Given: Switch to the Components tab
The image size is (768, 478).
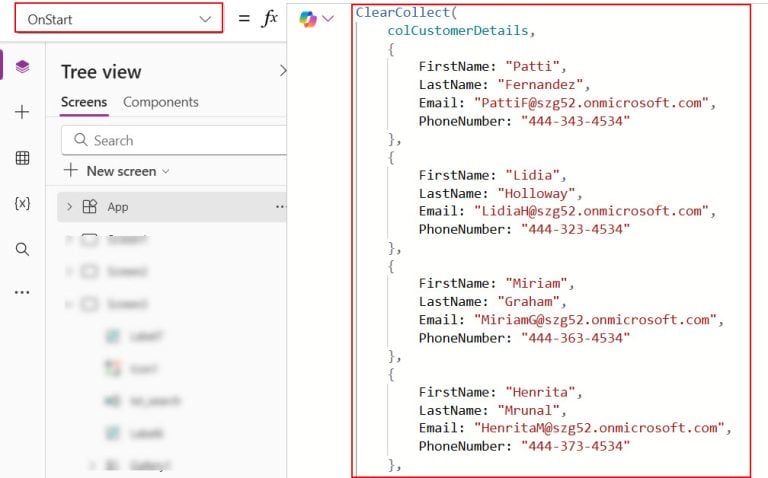Looking at the screenshot, I should pos(160,102).
